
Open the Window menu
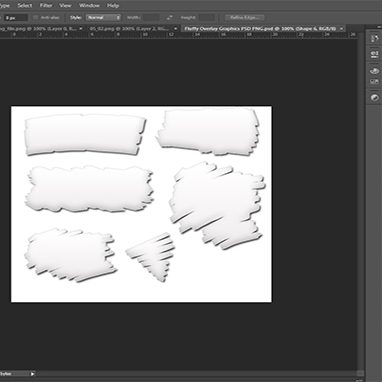[89, 5]
